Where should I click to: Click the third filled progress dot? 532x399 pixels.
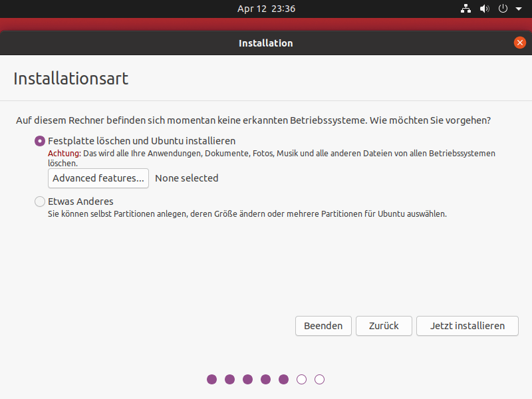click(248, 379)
